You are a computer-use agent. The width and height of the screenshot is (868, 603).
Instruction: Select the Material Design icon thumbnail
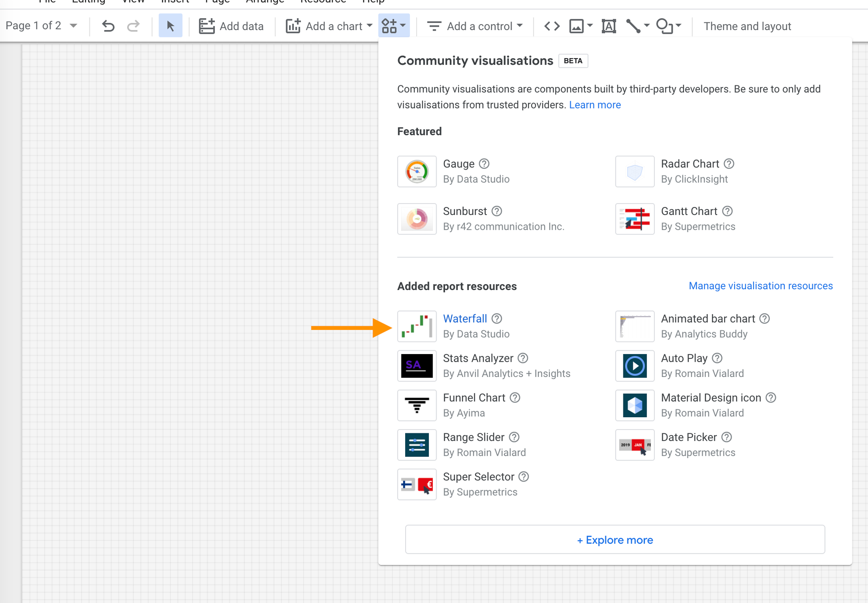[x=634, y=405]
